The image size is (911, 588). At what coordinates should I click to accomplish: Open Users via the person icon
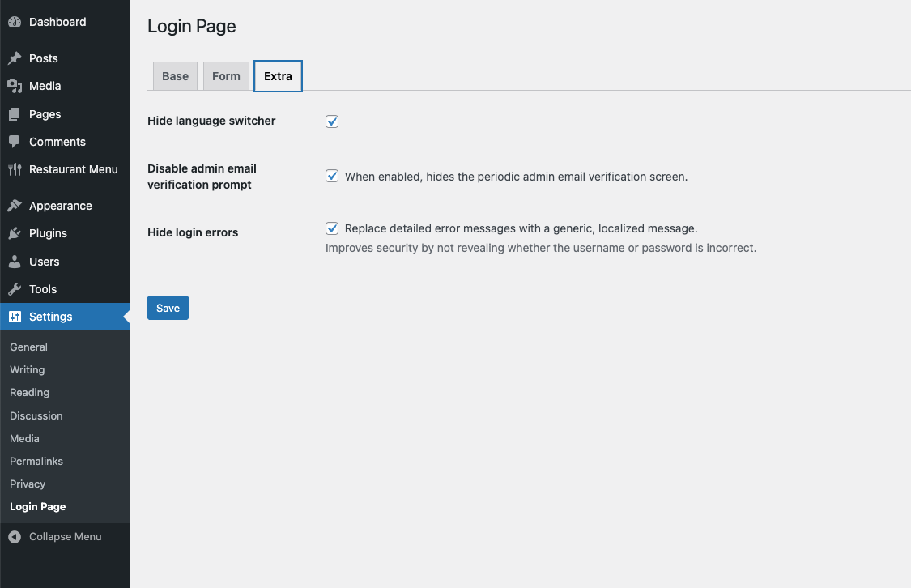(x=15, y=261)
